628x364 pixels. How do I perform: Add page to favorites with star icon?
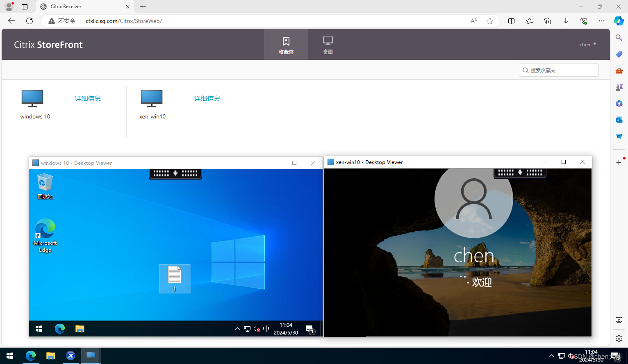[490, 21]
